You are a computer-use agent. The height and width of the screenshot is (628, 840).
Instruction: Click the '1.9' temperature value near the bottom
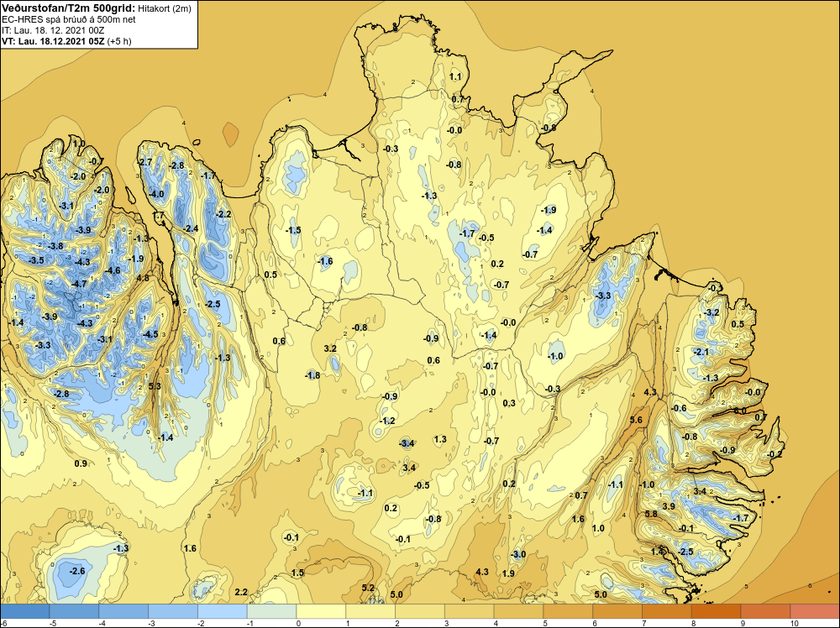[508, 573]
